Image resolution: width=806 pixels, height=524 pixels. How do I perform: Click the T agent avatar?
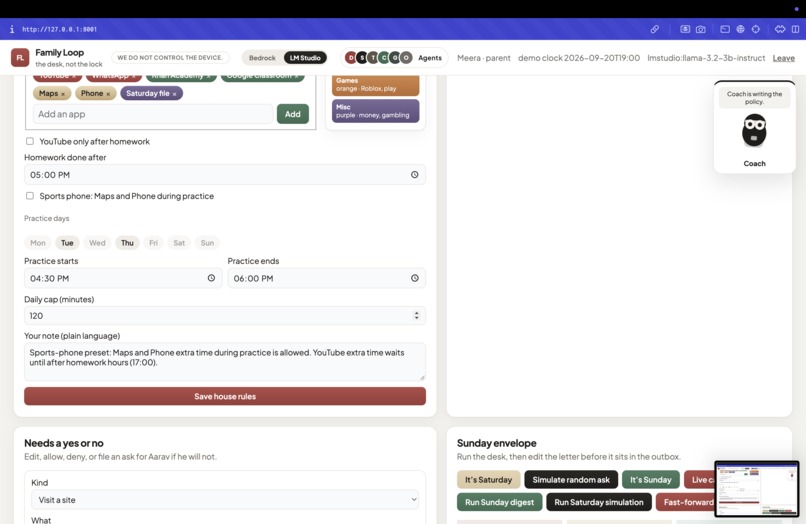coord(373,58)
